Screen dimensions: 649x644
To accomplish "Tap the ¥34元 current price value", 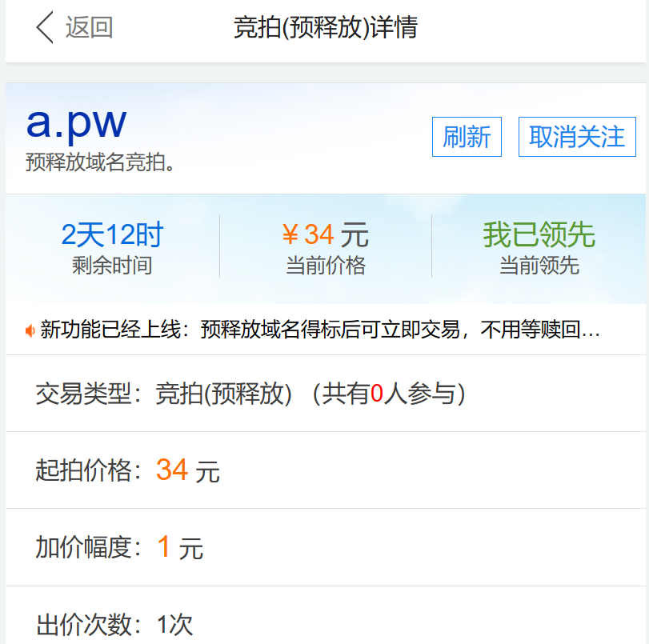I will (325, 235).
